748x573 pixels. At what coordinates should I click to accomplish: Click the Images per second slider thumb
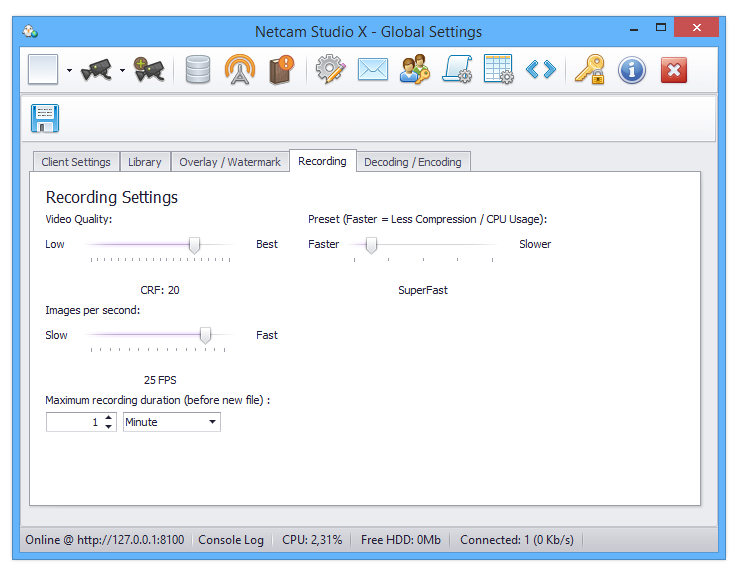(x=205, y=335)
